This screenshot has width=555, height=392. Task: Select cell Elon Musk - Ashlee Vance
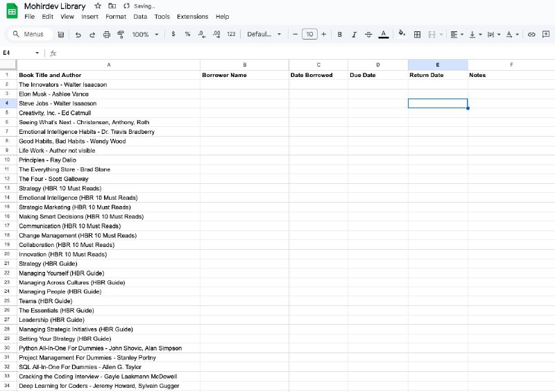pos(109,94)
